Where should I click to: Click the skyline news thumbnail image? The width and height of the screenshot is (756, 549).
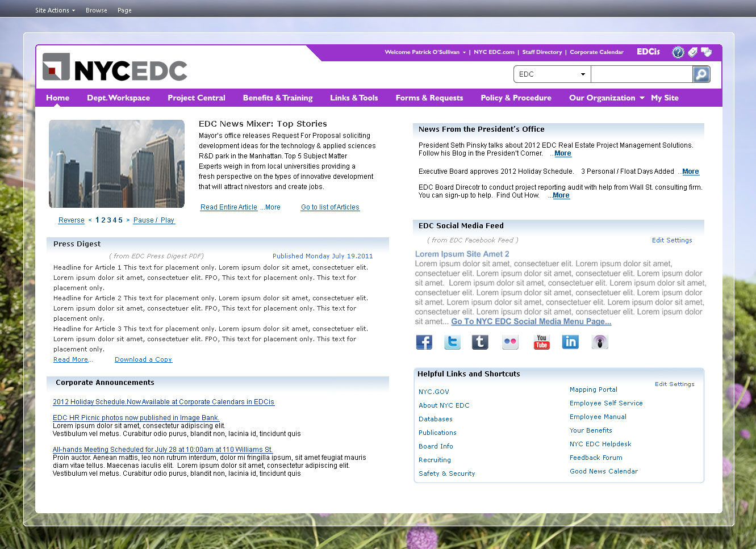[x=116, y=164]
